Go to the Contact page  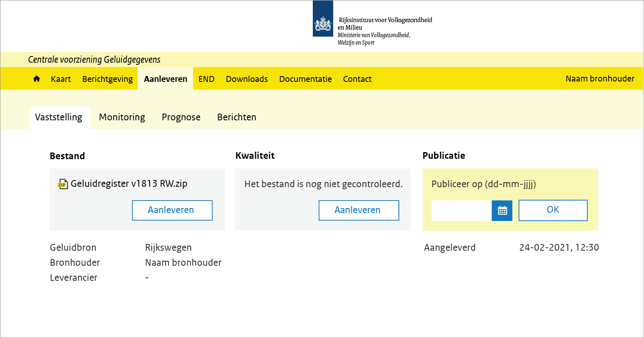(x=357, y=79)
